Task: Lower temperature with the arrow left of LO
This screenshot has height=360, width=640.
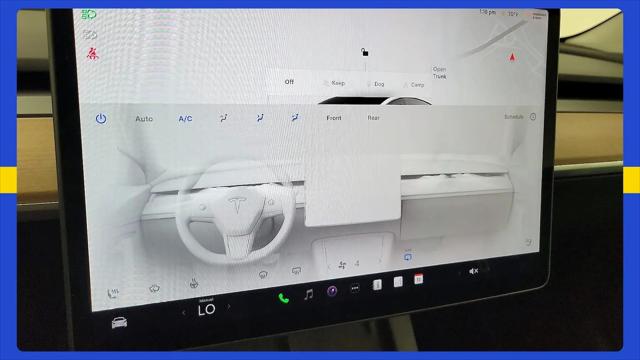Action: click(x=184, y=313)
